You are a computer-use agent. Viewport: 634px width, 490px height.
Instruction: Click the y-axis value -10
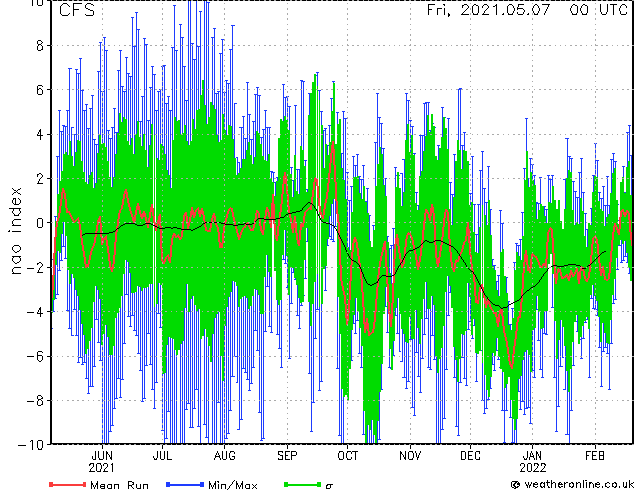click(x=31, y=445)
